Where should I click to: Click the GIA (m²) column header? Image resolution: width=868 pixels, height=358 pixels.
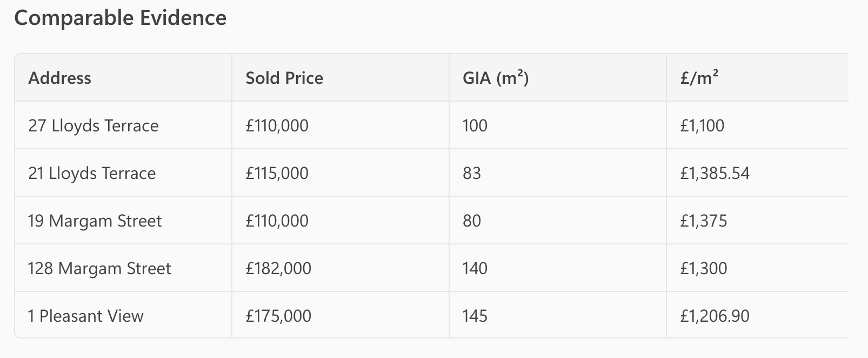point(496,78)
